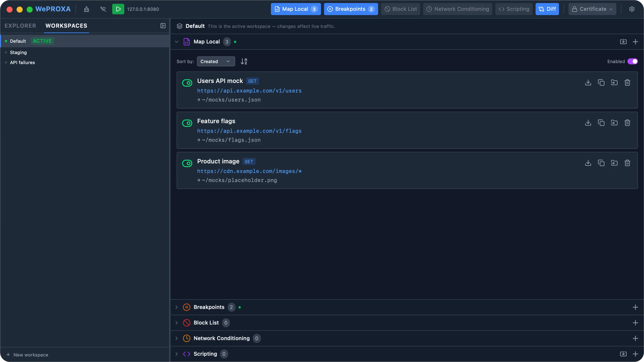Click the 127.0.0.1:8080 proxy address

[143, 9]
